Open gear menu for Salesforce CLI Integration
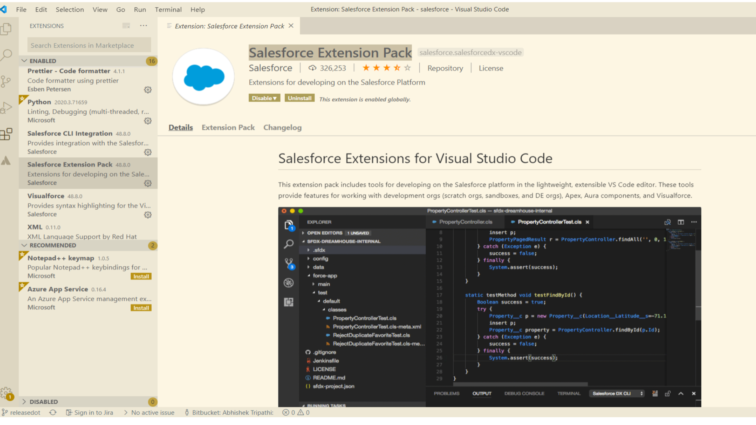The image size is (756, 425). point(148,152)
